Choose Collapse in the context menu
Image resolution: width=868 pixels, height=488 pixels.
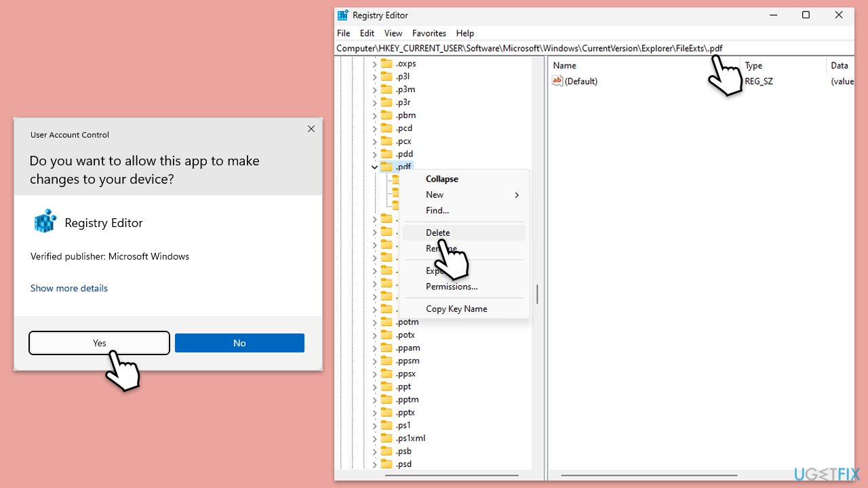(464, 179)
